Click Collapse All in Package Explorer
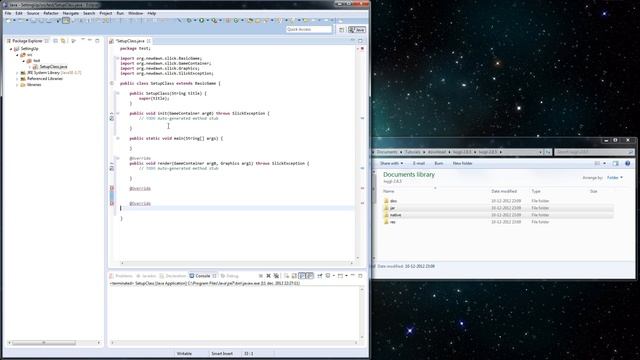Screen dimensions: 640x360 [56, 41]
